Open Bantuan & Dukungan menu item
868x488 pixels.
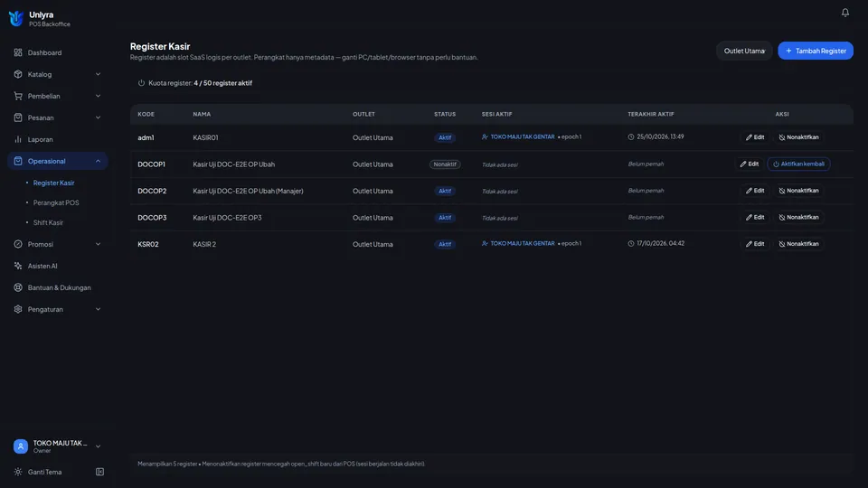tap(58, 287)
